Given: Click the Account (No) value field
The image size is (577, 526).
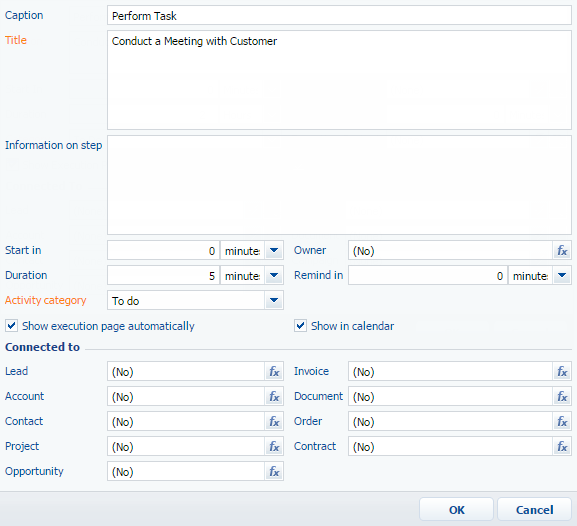Looking at the screenshot, I should coord(186,396).
